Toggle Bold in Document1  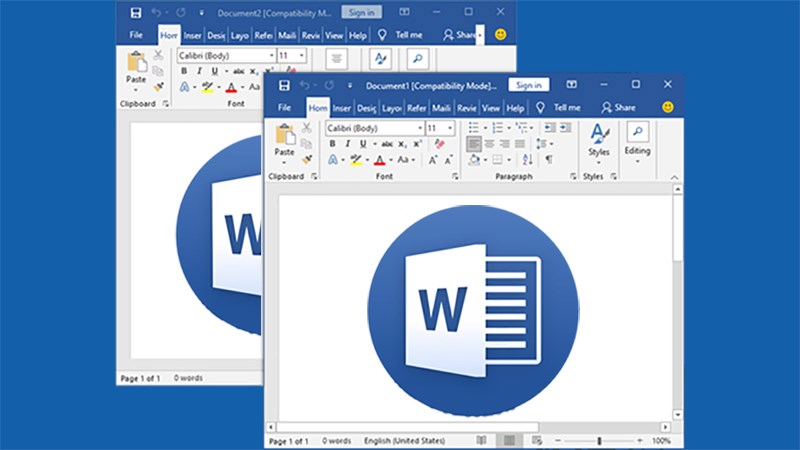332,144
